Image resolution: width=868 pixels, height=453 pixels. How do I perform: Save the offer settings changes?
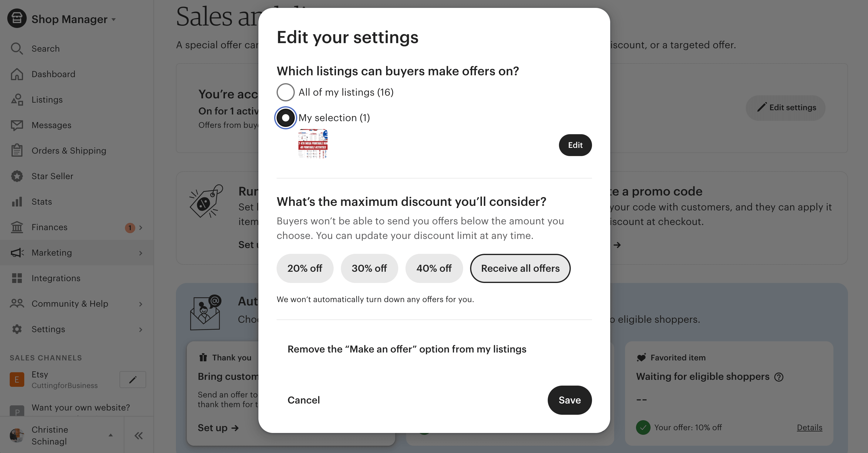[x=570, y=400]
